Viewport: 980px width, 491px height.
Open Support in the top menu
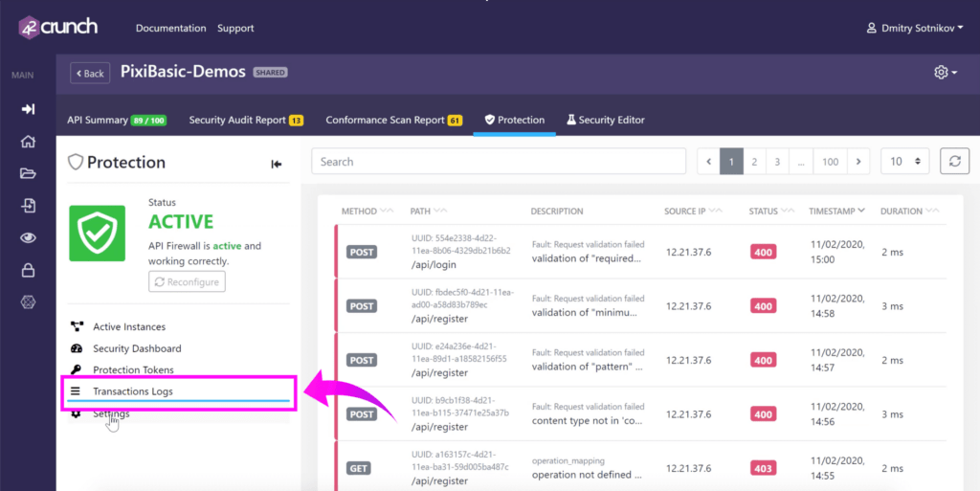[235, 28]
